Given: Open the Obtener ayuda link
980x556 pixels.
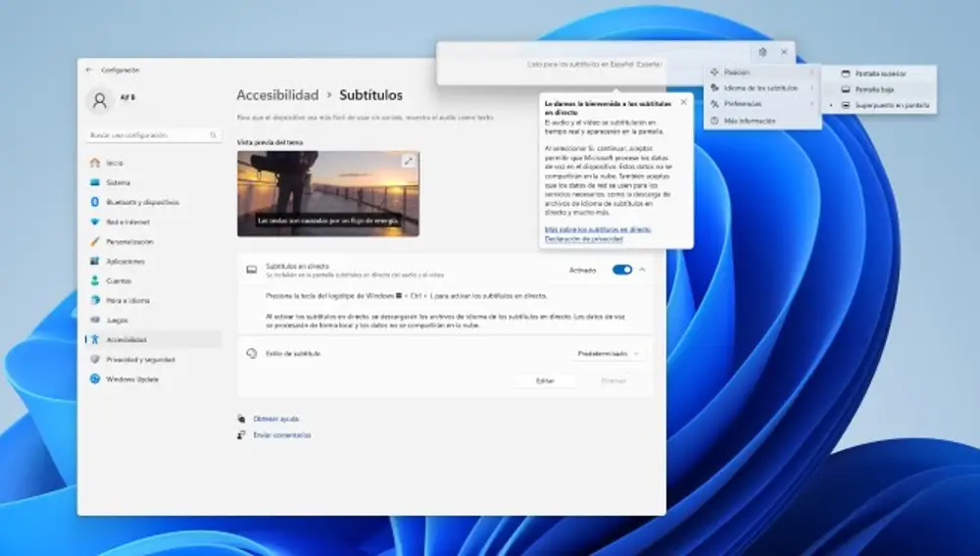Looking at the screenshot, I should tap(276, 419).
